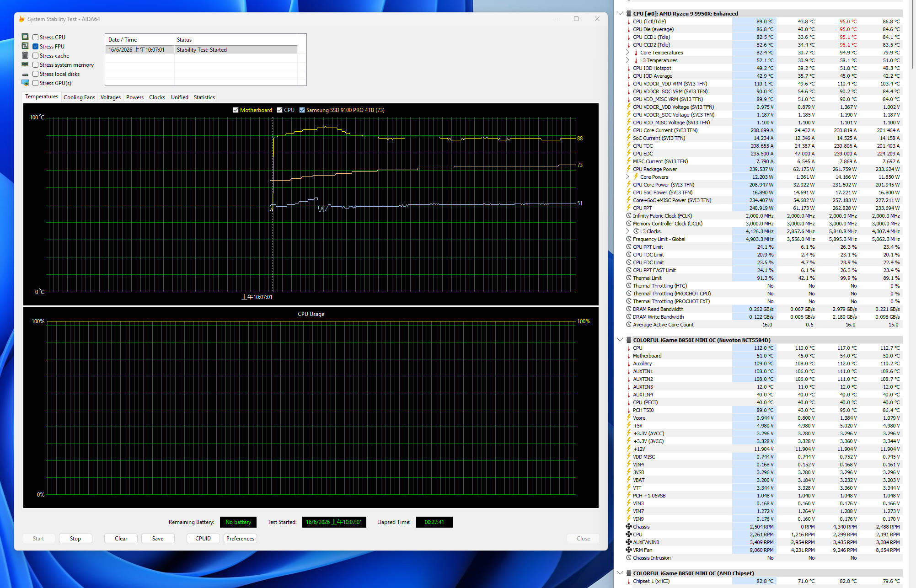Open the Cooling Fans tab
916x588 pixels.
click(x=79, y=97)
